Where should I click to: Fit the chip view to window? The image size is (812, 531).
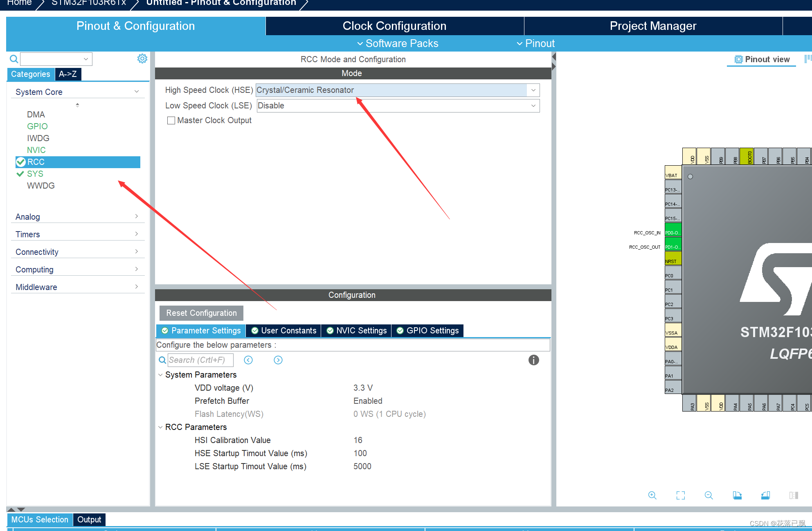click(681, 495)
